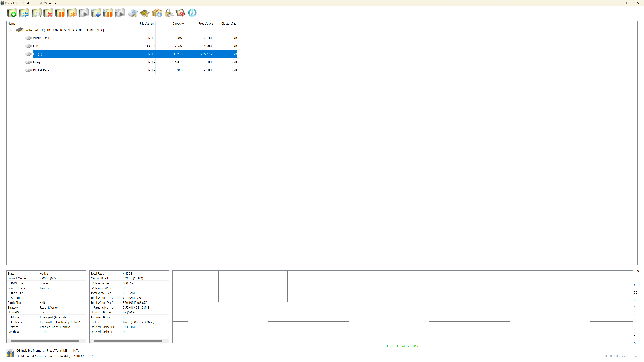The width and height of the screenshot is (644, 362).
Task: Click the Image volume drive icon
Action: (x=29, y=62)
